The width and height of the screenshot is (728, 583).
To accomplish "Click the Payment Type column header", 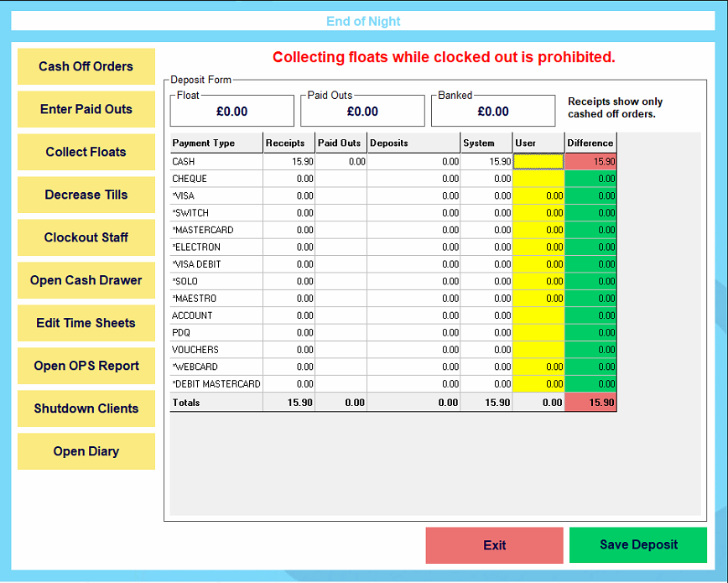I will coord(216,143).
